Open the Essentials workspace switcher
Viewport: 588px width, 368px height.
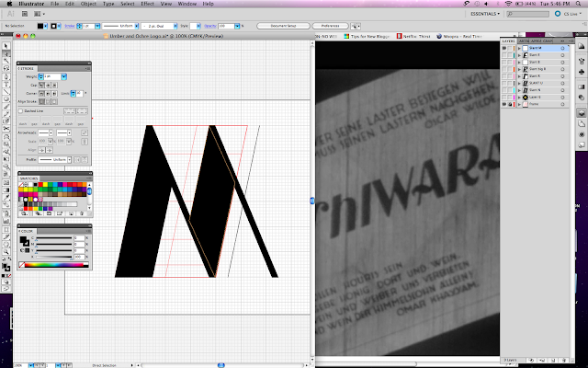tap(485, 14)
